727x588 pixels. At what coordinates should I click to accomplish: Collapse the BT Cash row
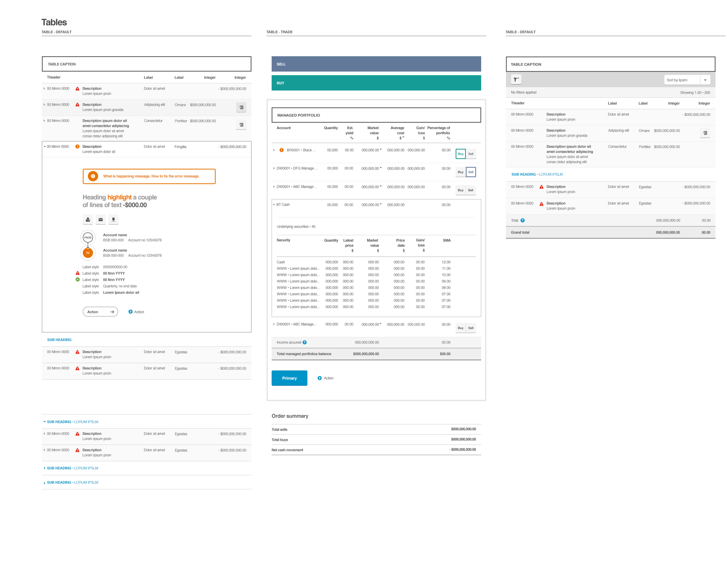click(x=274, y=205)
